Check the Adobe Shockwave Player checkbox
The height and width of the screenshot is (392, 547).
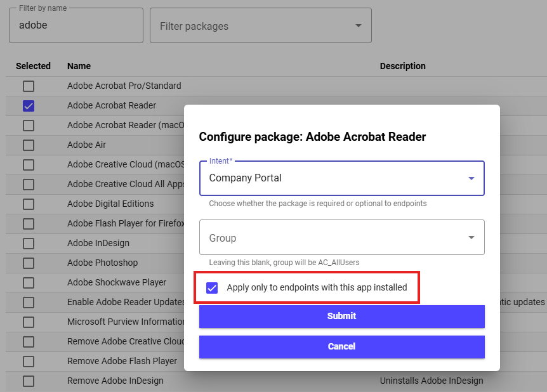29,283
